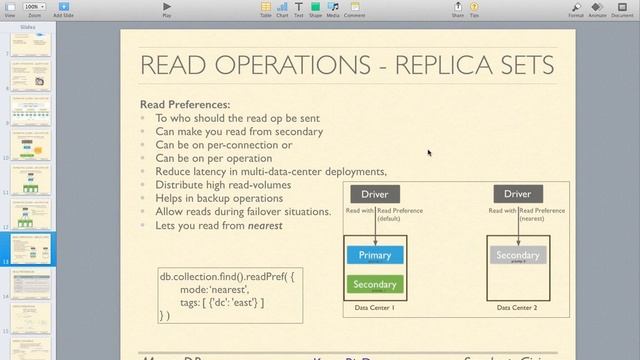Click the 'Read Preferences:' heading text

click(185, 104)
